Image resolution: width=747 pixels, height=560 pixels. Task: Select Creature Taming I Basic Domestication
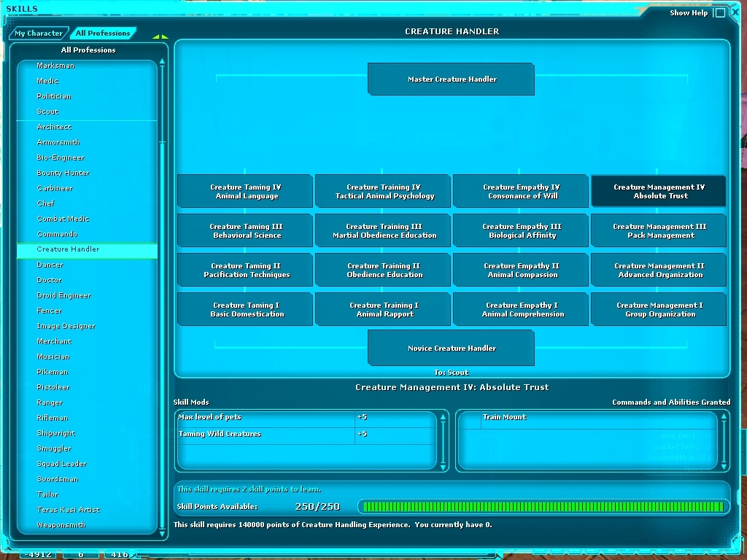[245, 309]
